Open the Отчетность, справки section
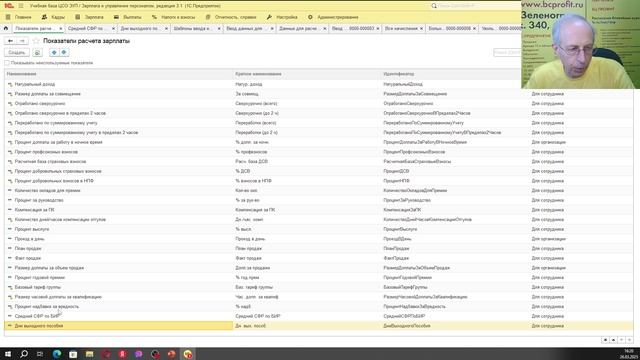Screen dimensions: 640x360 click(231, 17)
